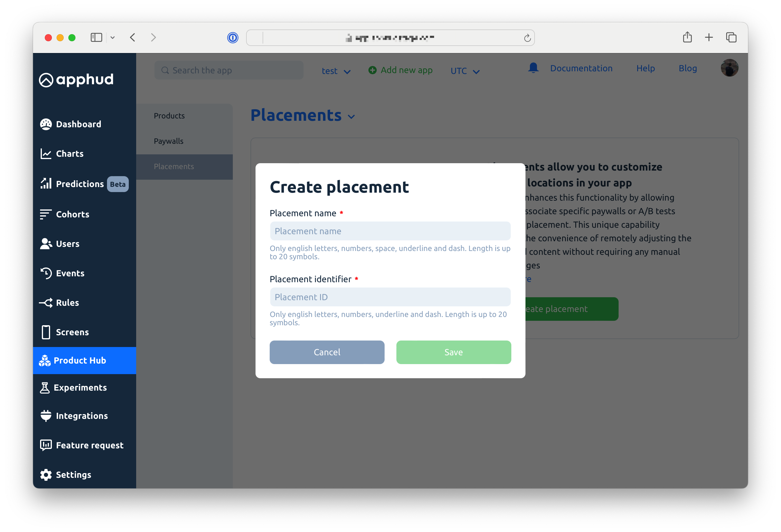Open the Integrations page
Viewport: 781px width, 532px height.
[74, 416]
